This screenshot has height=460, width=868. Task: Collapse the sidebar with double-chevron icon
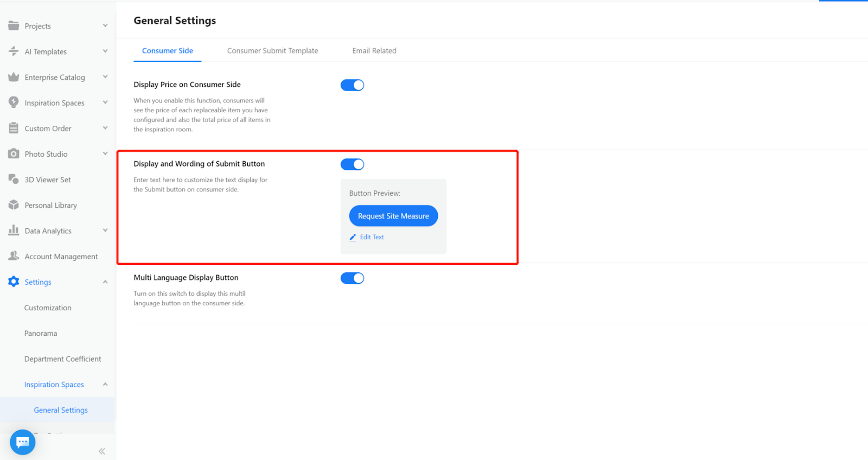(x=101, y=451)
